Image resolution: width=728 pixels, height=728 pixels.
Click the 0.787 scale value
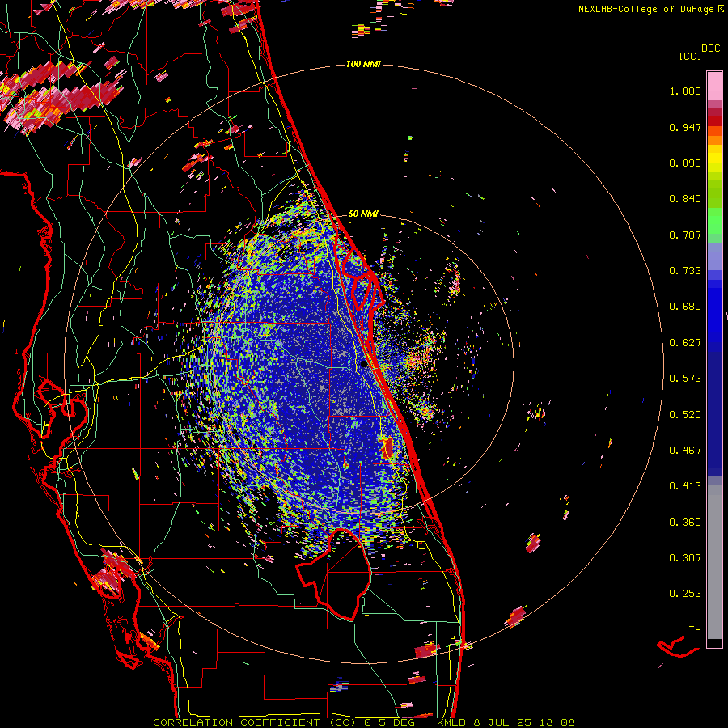pyautogui.click(x=685, y=235)
